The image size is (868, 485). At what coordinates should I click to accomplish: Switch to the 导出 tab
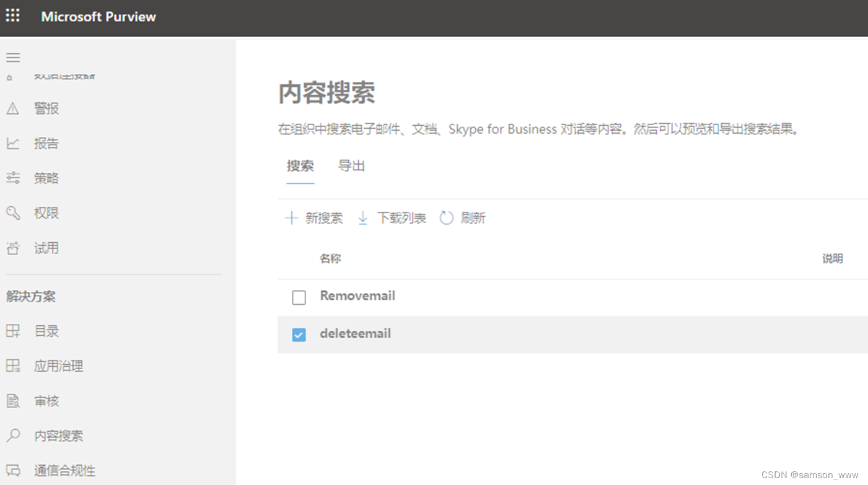[351, 166]
